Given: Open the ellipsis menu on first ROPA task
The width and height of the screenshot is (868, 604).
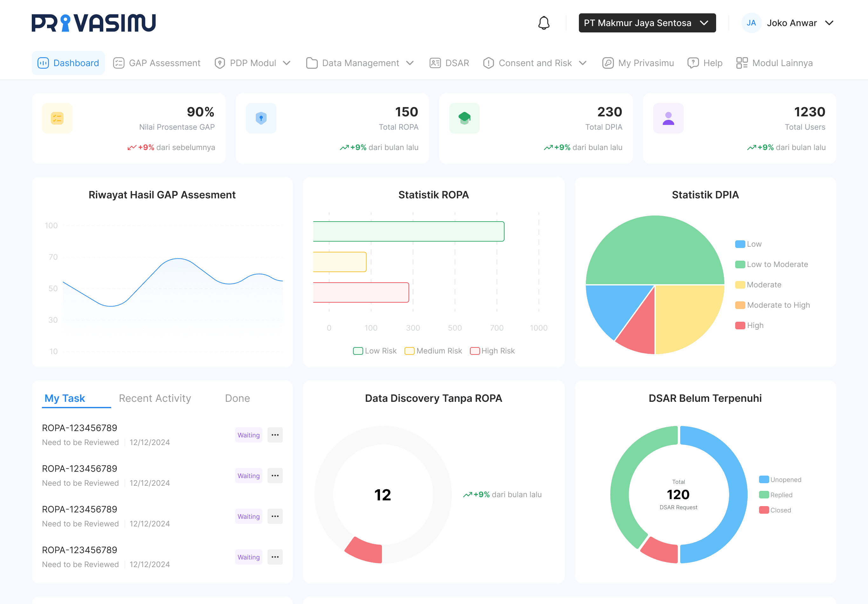Looking at the screenshot, I should pyautogui.click(x=275, y=435).
